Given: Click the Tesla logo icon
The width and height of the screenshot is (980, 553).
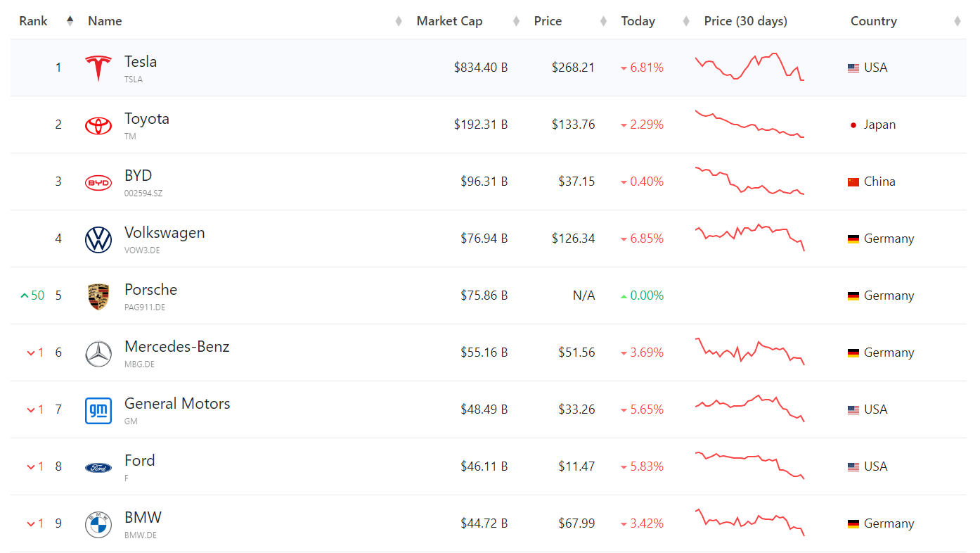Looking at the screenshot, I should click(x=98, y=68).
